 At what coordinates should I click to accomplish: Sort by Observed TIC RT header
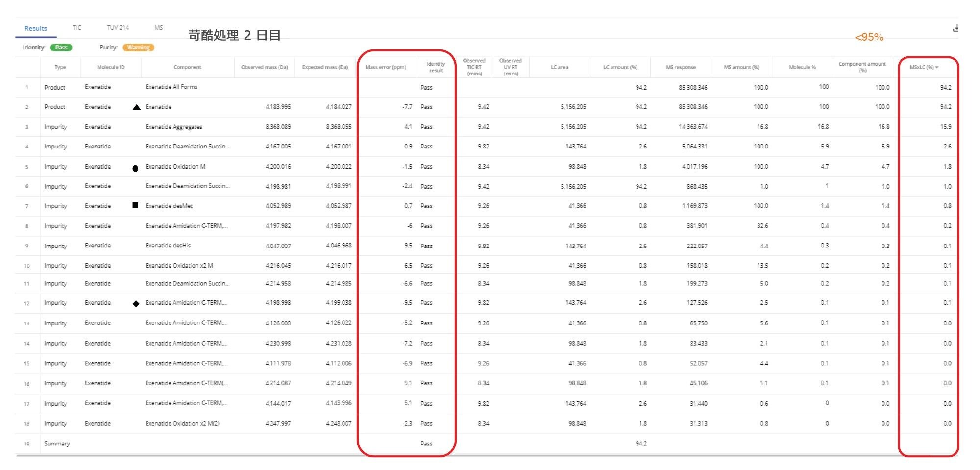(x=474, y=67)
